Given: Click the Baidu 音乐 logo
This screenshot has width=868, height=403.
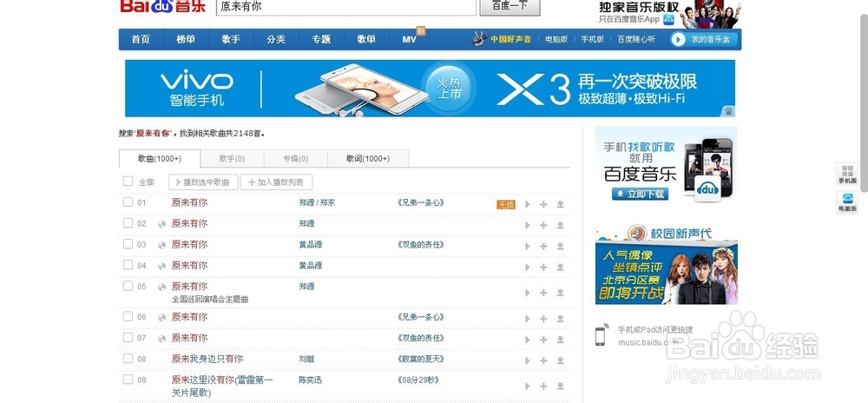Looking at the screenshot, I should [163, 6].
